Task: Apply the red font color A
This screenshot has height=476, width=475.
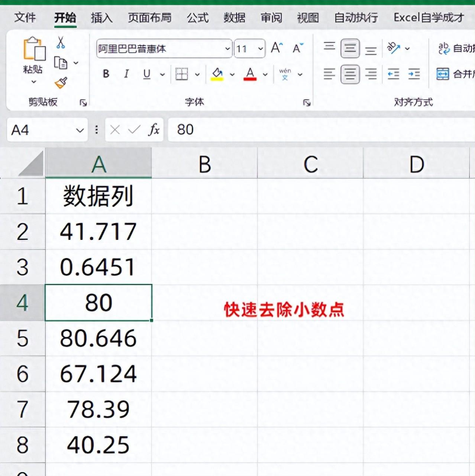Action: tap(250, 74)
